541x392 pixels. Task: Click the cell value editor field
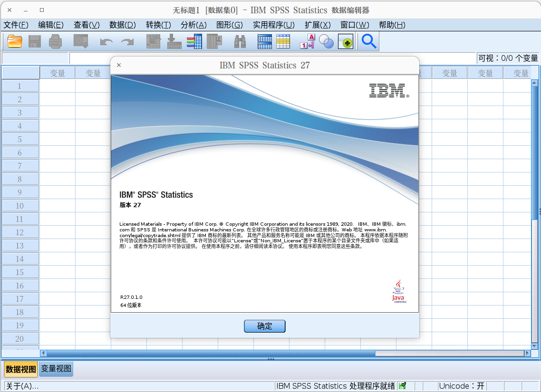coord(272,58)
